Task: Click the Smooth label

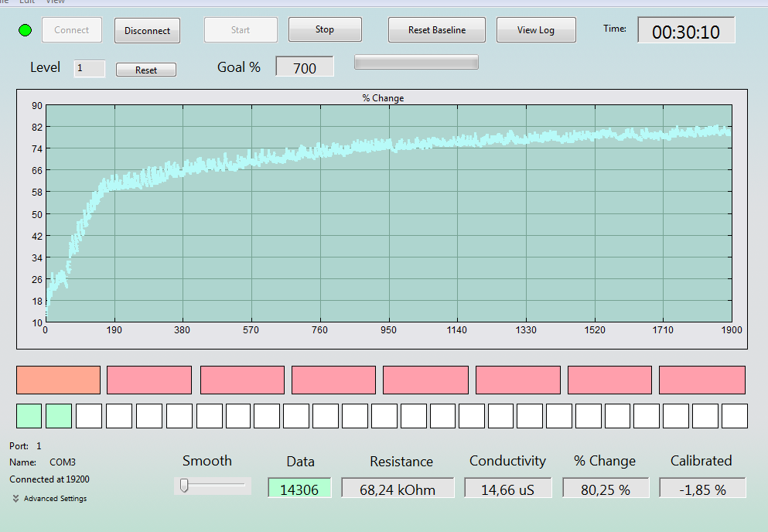Action: coord(207,461)
